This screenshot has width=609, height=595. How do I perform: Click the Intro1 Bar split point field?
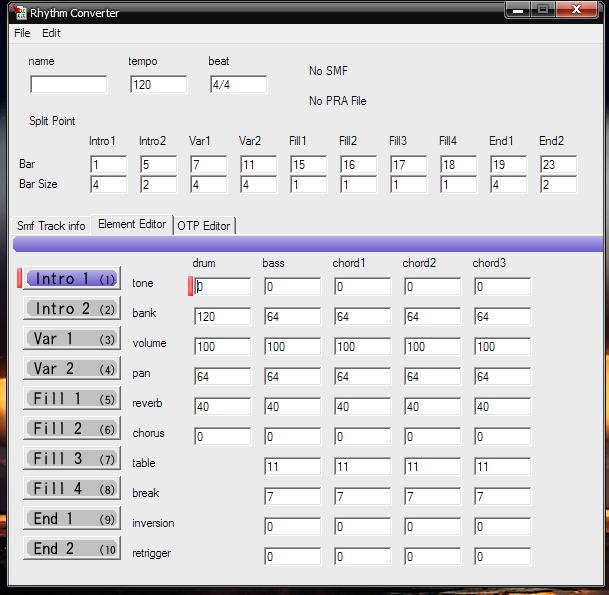tap(108, 165)
